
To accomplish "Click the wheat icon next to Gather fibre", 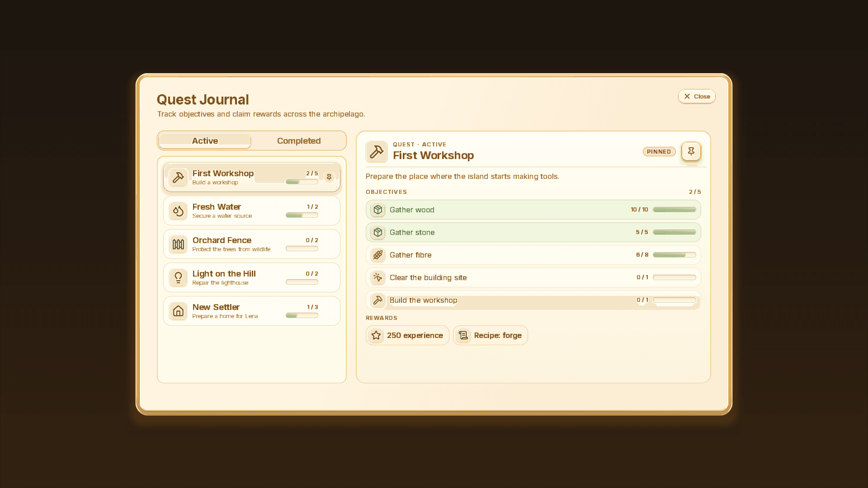I will click(x=378, y=255).
